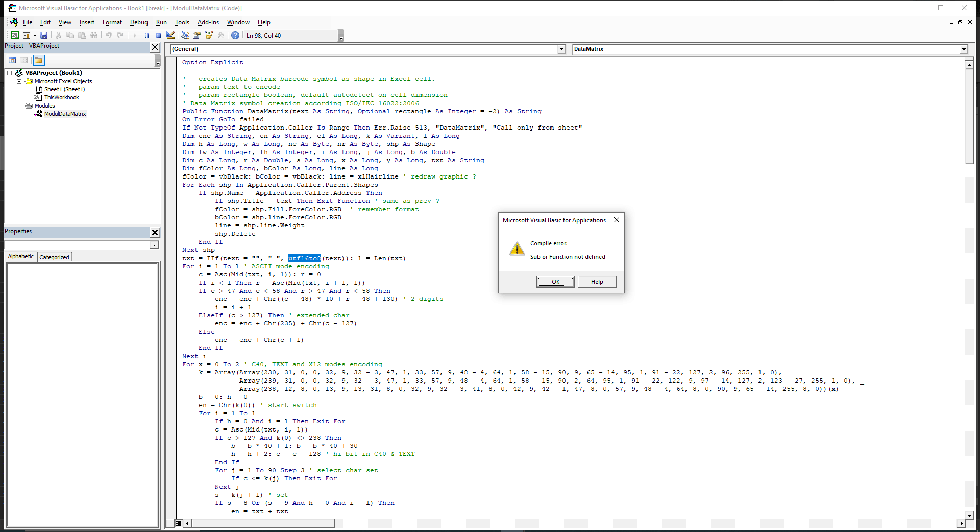The width and height of the screenshot is (980, 532).
Task: Open the (General) object dropdown
Action: pos(561,49)
